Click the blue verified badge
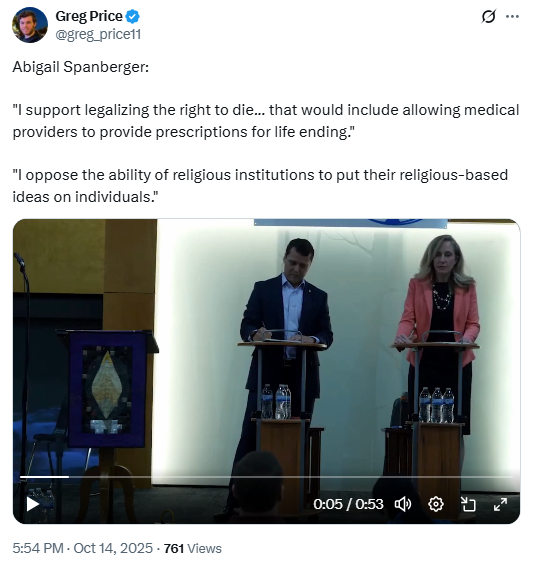 (133, 16)
